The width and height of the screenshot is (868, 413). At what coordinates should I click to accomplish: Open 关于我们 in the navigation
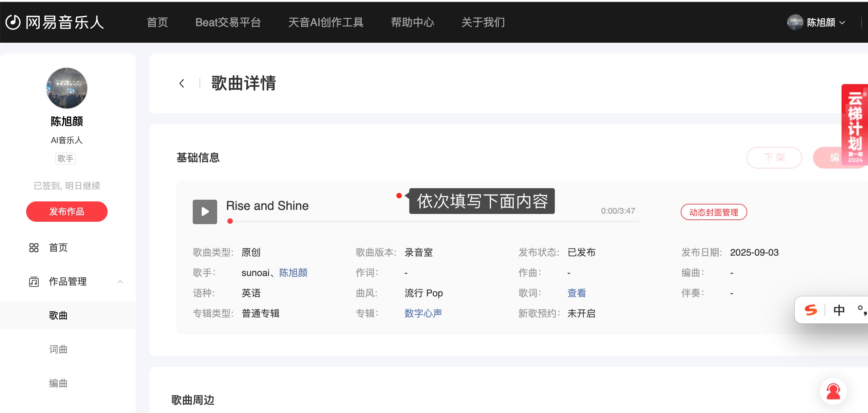(x=483, y=22)
